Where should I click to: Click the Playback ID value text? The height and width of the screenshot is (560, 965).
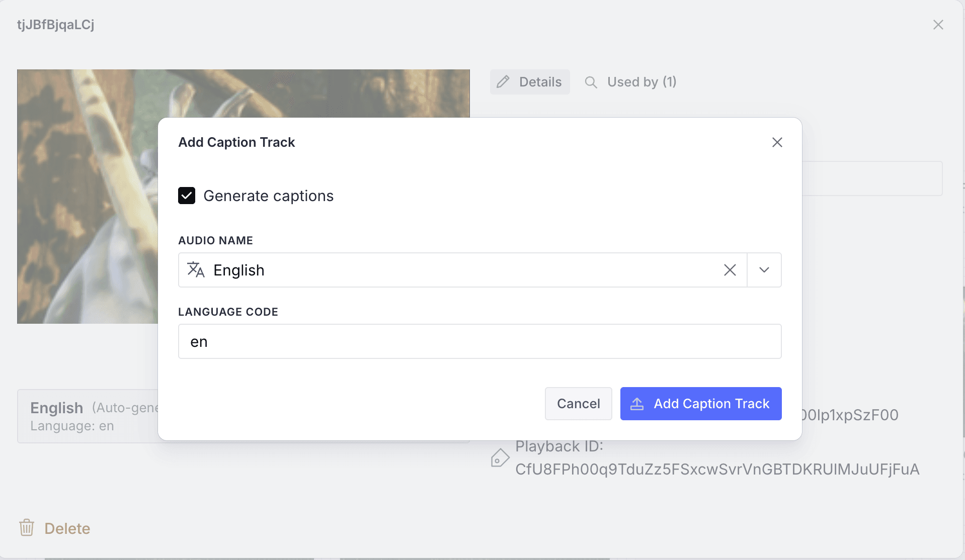pyautogui.click(x=717, y=469)
